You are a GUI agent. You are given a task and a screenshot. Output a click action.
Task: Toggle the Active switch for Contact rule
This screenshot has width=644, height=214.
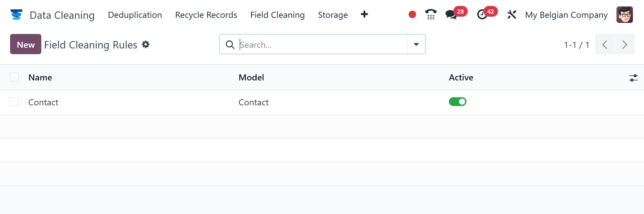point(457,102)
